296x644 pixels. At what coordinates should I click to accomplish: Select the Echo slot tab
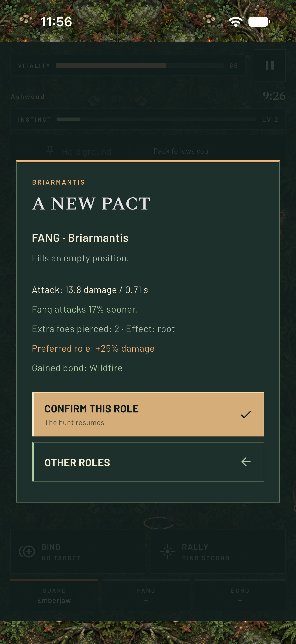pos(240,595)
